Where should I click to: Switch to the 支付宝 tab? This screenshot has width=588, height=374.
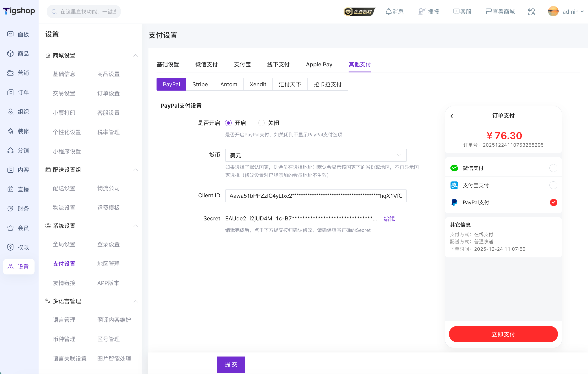[x=242, y=64]
